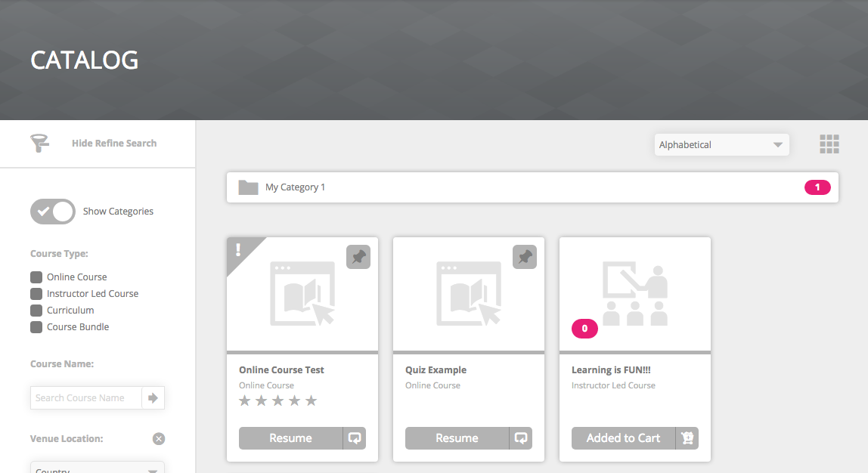Viewport: 868px width, 473px height.
Task: Click the alert flag on Online Course Test
Action: coord(240,252)
